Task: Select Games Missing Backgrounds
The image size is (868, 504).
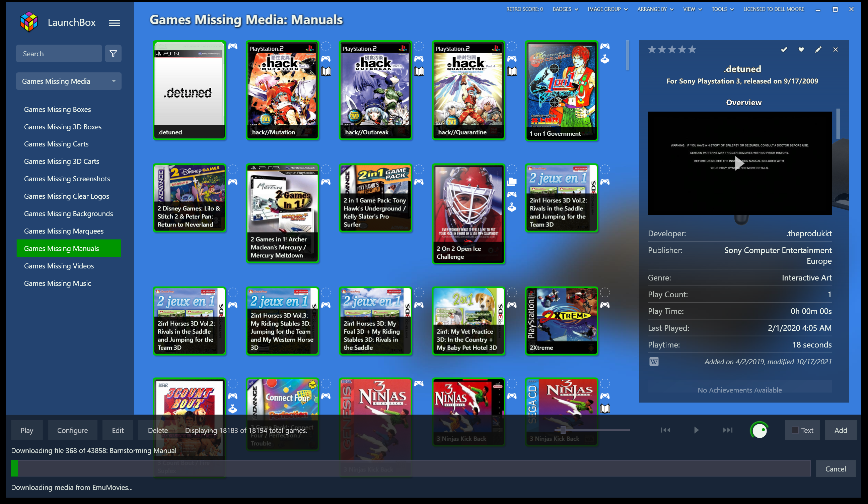Action: 69,214
